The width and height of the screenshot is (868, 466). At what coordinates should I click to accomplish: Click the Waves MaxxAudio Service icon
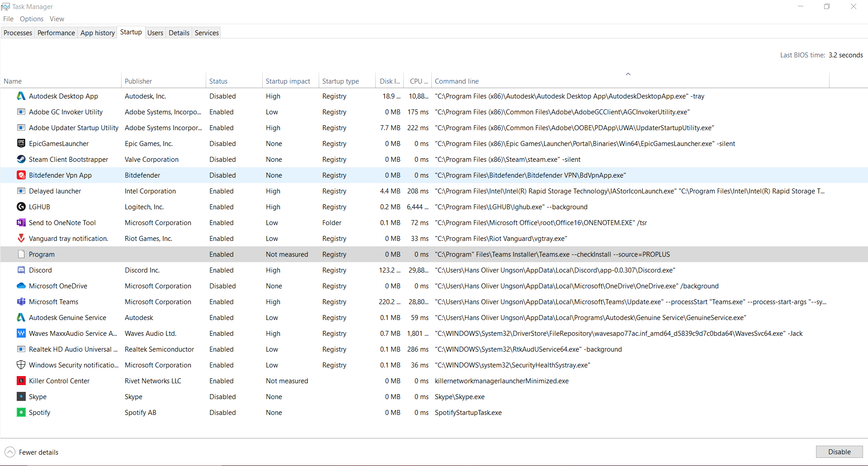pos(21,334)
